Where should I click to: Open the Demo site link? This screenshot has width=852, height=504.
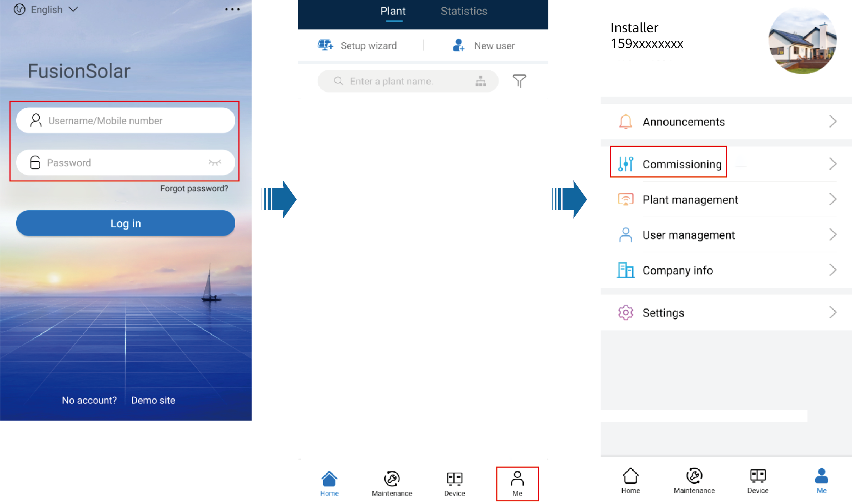(153, 400)
